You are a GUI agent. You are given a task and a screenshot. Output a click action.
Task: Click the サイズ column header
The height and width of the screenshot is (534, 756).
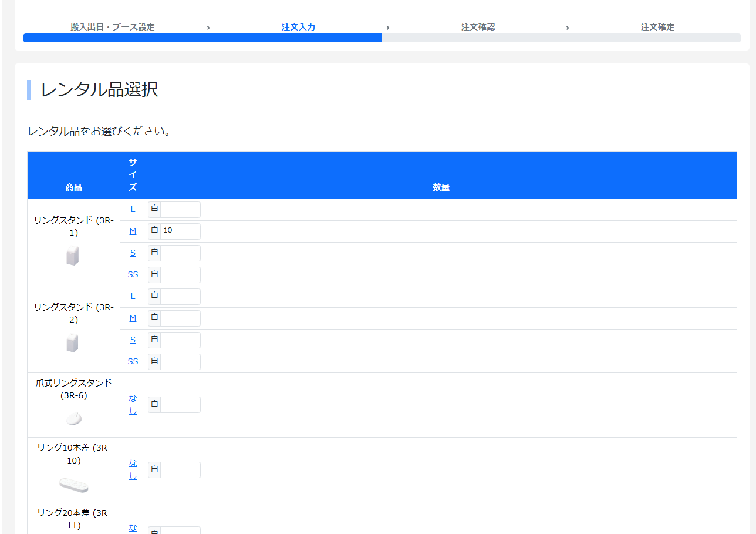(133, 174)
